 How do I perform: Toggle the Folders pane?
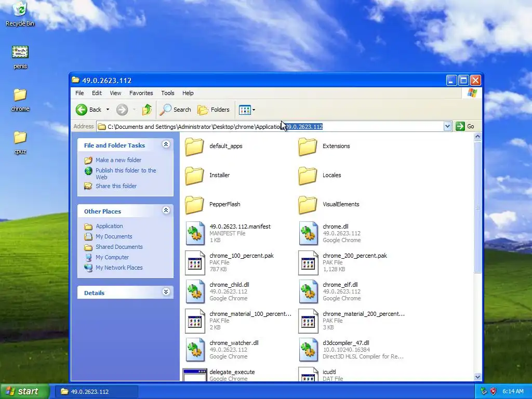tap(214, 110)
